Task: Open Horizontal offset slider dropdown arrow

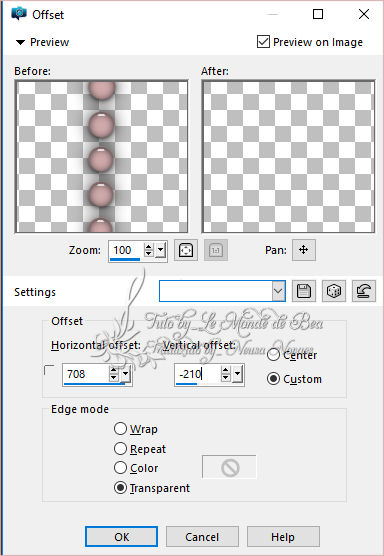Action: coord(126,374)
